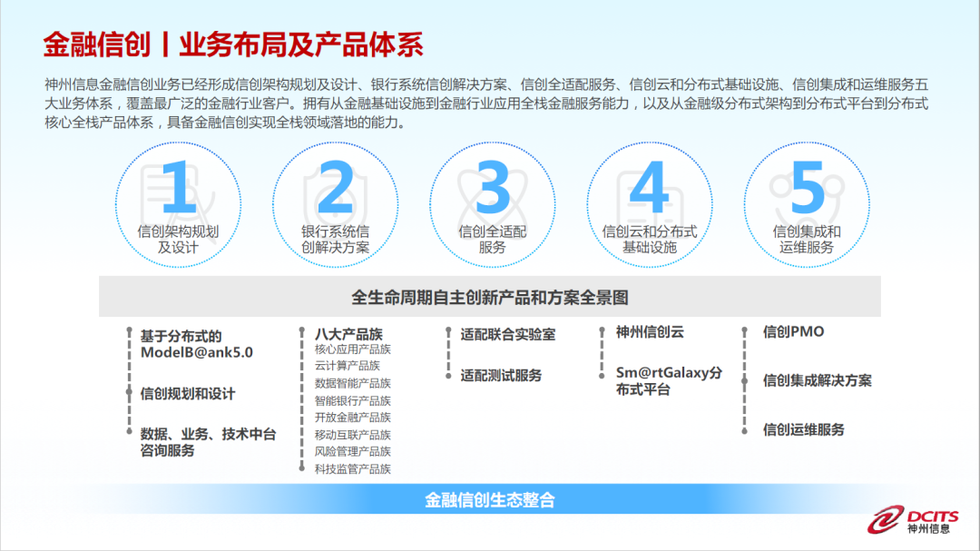Screen dimensions: 980x551
Task: Click the gray 全生命周期自主创新产品和方案全景图 banner
Action: (490, 298)
